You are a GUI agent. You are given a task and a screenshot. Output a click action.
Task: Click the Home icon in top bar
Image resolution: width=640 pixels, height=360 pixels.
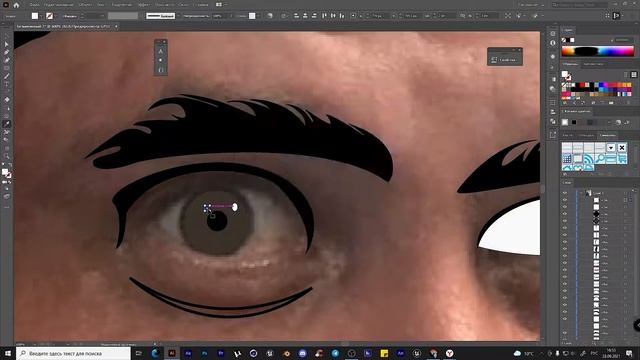16,5
